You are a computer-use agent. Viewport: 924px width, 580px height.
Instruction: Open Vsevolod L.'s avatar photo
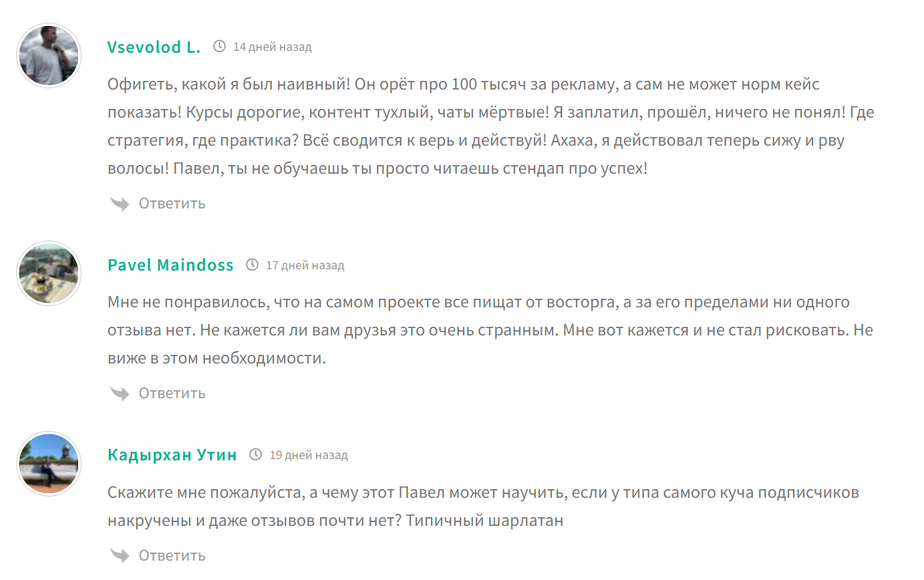49,55
